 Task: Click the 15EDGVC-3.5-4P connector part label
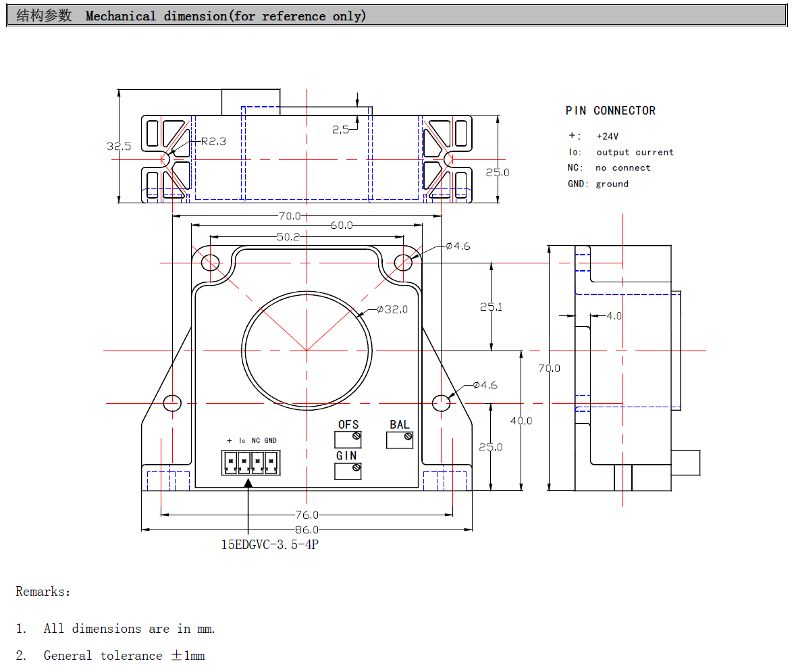(269, 545)
